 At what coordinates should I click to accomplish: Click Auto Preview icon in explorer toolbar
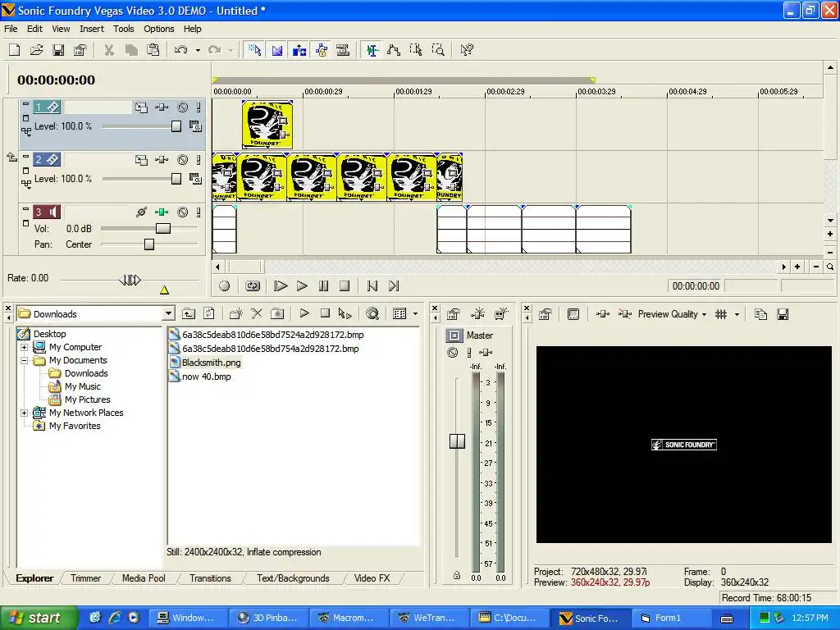tap(345, 314)
